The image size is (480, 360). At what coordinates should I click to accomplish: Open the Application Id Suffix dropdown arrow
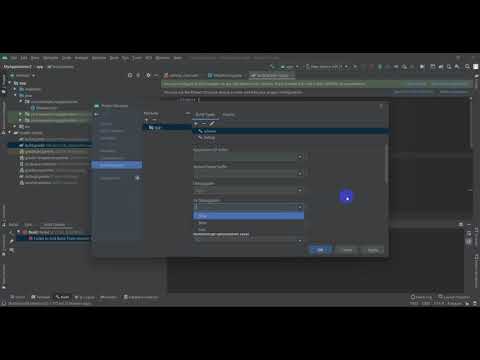[300, 157]
